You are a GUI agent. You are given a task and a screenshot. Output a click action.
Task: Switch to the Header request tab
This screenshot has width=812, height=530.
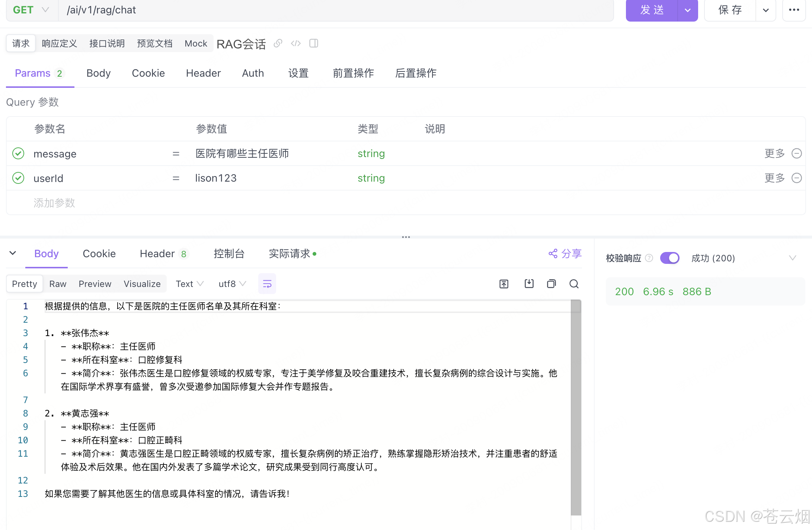[203, 73]
